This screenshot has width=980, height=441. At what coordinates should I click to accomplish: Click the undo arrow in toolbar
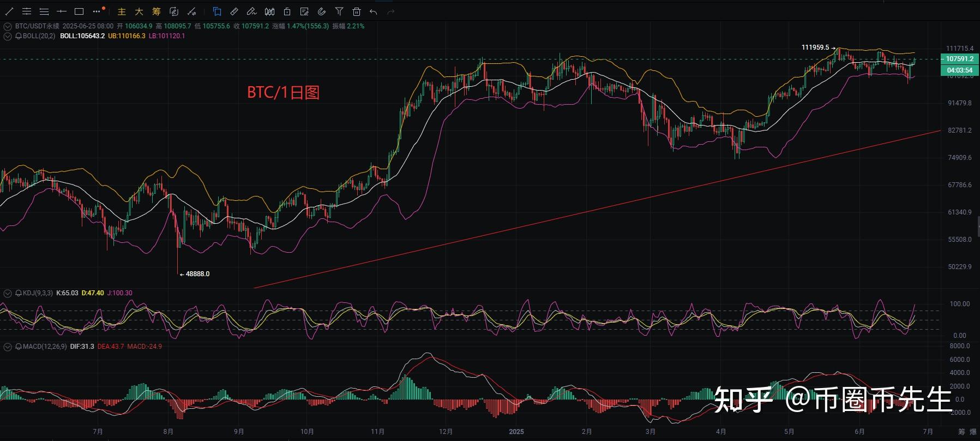point(374,11)
